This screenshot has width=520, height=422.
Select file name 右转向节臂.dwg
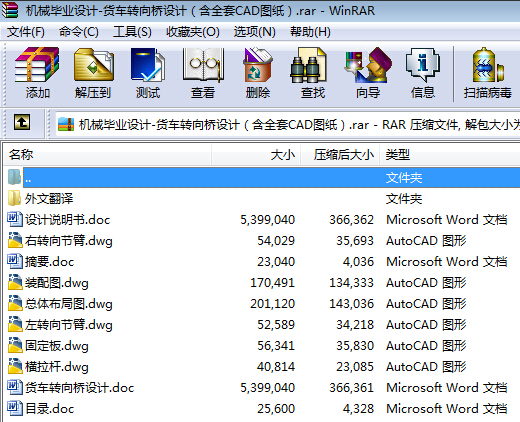[69, 241]
